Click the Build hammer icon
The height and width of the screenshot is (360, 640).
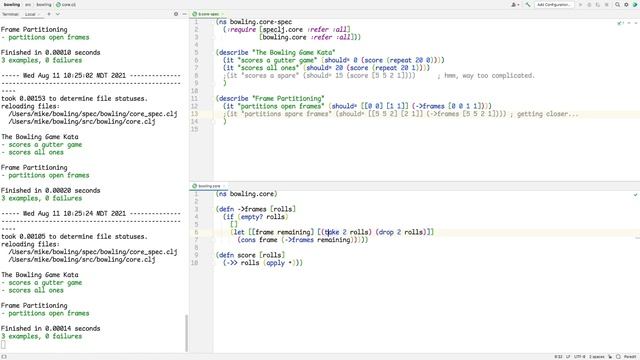pos(528,4)
